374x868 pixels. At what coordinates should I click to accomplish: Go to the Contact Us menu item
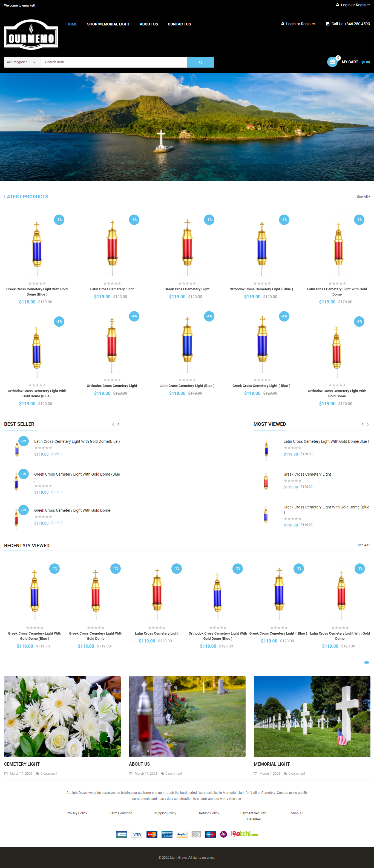[179, 24]
